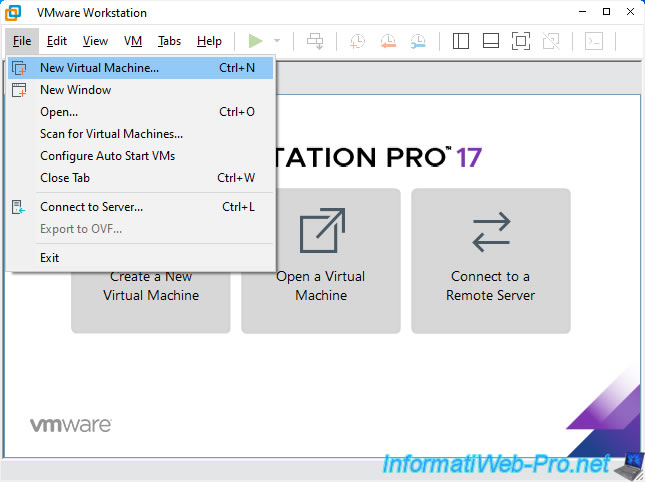Toggle Unity mode icon
The width and height of the screenshot is (645, 482).
click(x=550, y=41)
